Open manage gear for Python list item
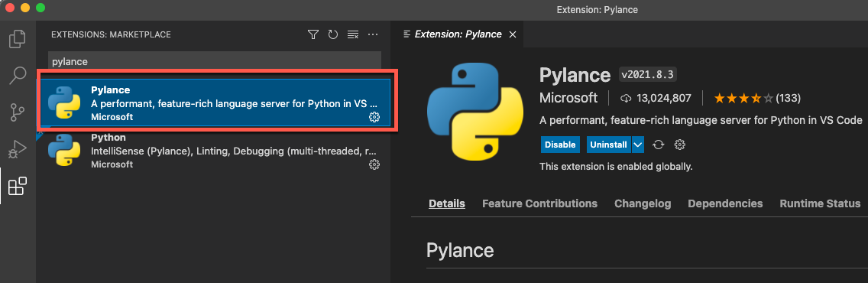The width and height of the screenshot is (868, 283). click(x=374, y=164)
